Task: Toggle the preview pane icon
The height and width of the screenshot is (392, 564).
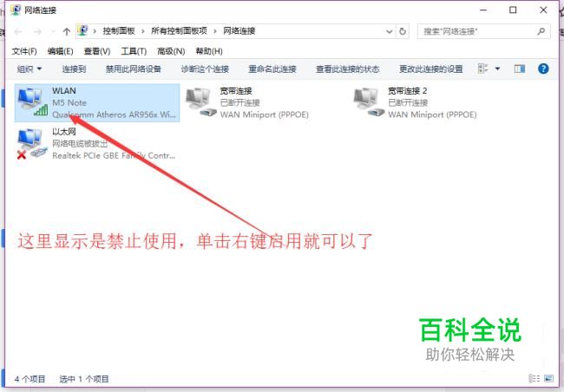Action: pos(520,69)
